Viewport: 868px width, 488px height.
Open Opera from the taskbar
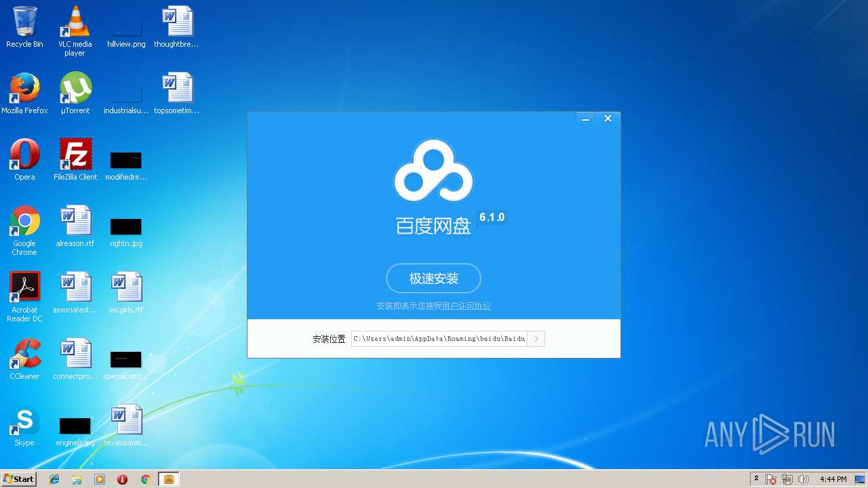pyautogui.click(x=122, y=479)
